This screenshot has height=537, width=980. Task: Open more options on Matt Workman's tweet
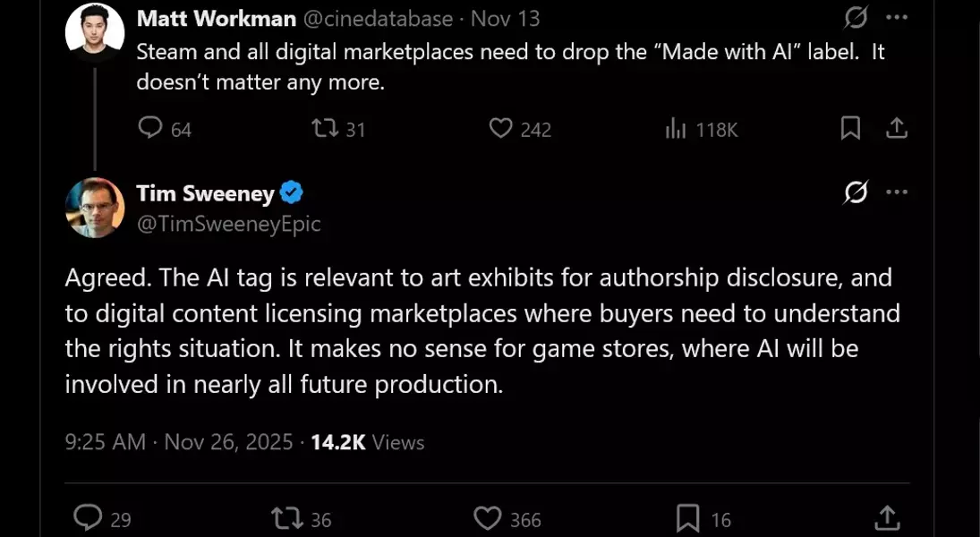pos(897,18)
